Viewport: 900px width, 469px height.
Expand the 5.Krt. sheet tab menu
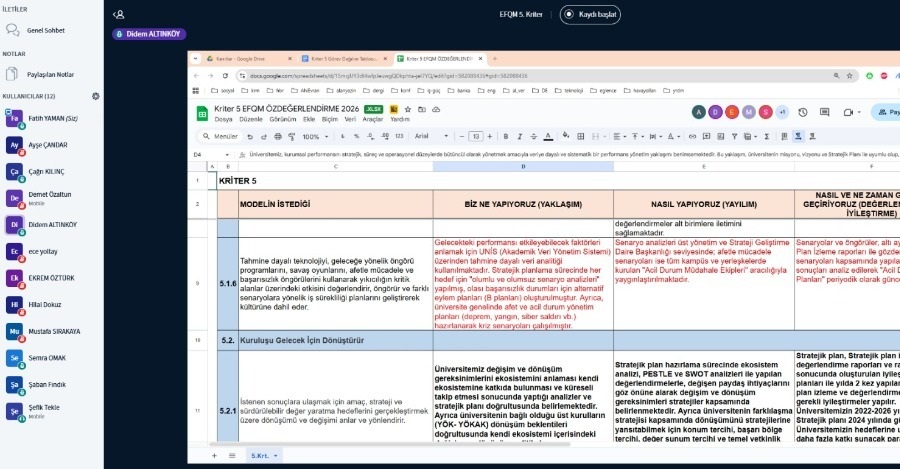(277, 455)
